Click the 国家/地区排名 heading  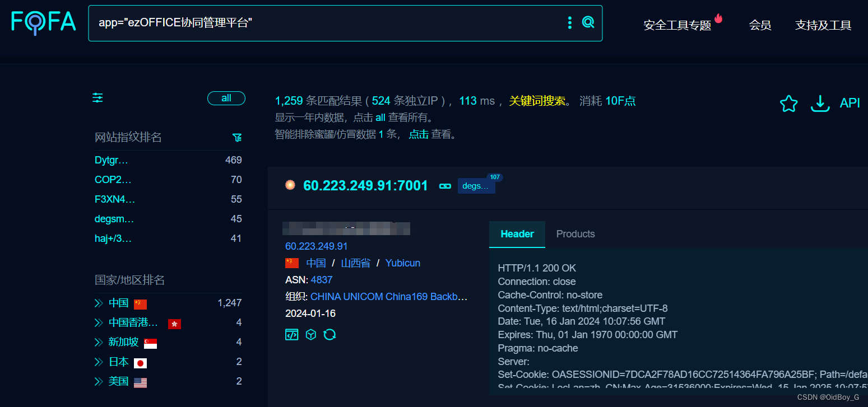(130, 280)
